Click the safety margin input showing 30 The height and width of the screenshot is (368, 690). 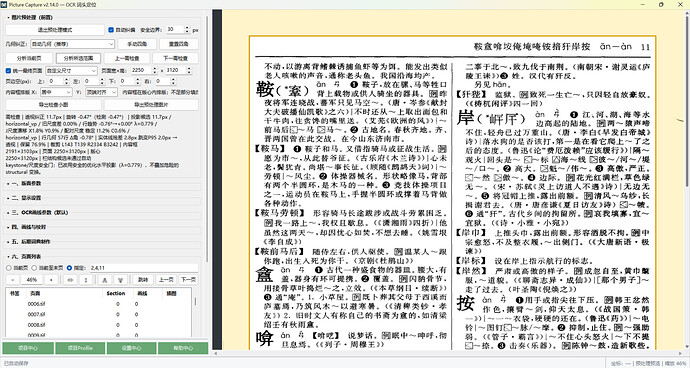pos(175,30)
